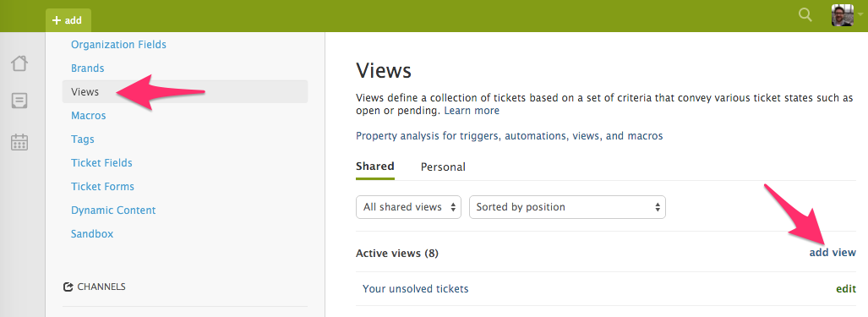
Task: Open the Learn more link
Action: coord(472,111)
